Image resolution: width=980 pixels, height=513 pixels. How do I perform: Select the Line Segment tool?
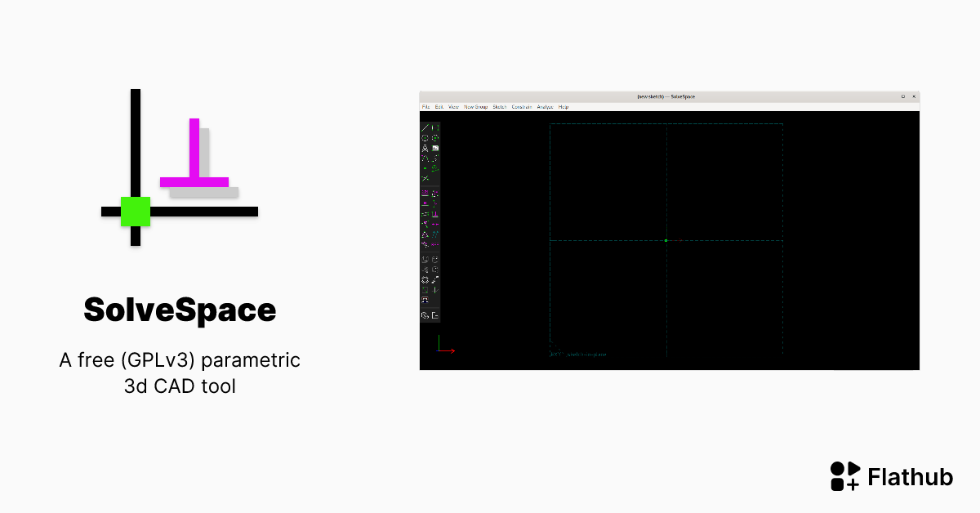point(425,127)
